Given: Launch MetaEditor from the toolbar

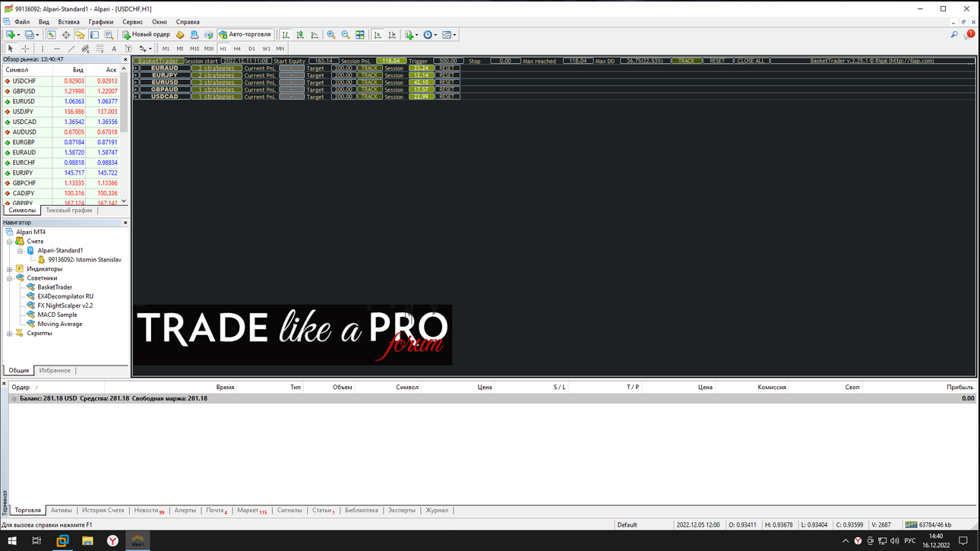Looking at the screenshot, I should [x=180, y=34].
